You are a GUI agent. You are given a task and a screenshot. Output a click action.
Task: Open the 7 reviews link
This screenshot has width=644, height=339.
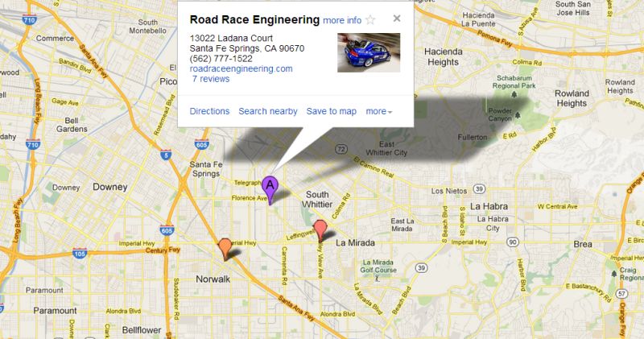pos(211,79)
